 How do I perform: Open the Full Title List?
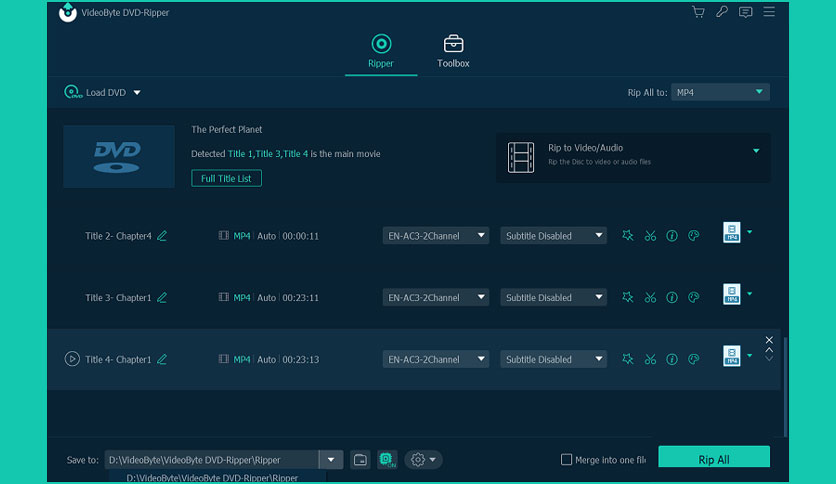226,178
